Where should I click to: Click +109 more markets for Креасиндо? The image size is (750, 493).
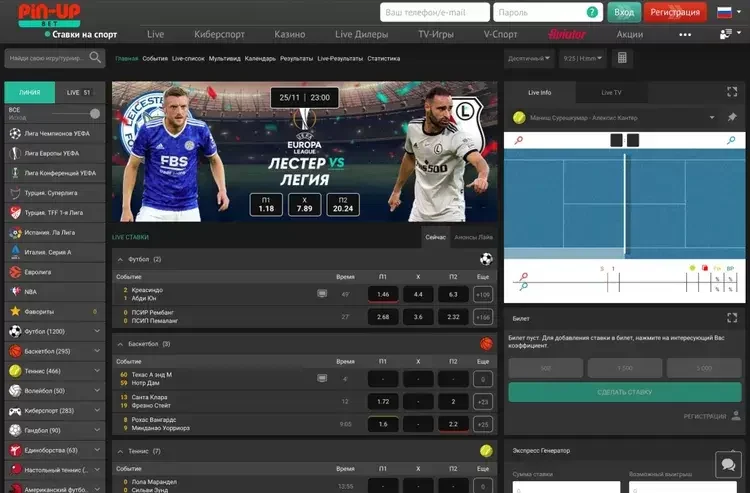483,295
